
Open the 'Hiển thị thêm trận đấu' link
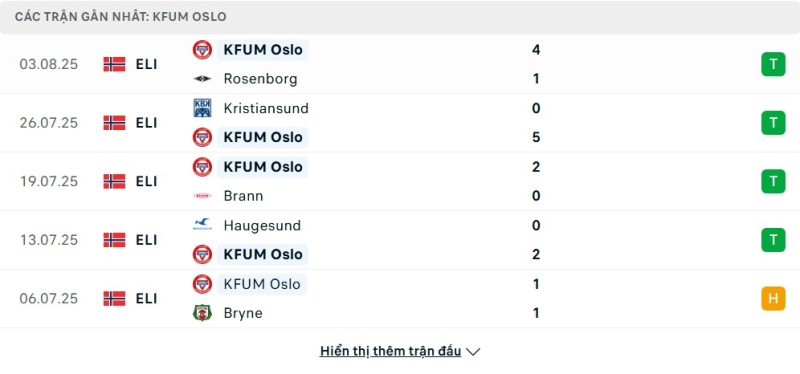click(x=390, y=352)
